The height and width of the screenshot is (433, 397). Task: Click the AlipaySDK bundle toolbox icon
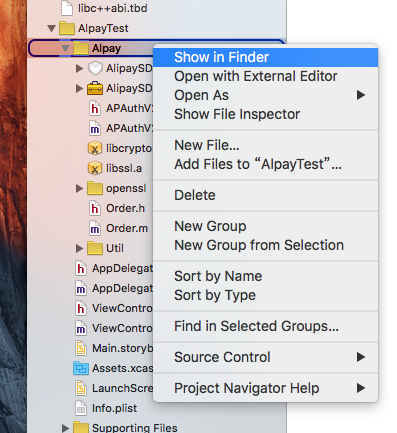point(95,89)
